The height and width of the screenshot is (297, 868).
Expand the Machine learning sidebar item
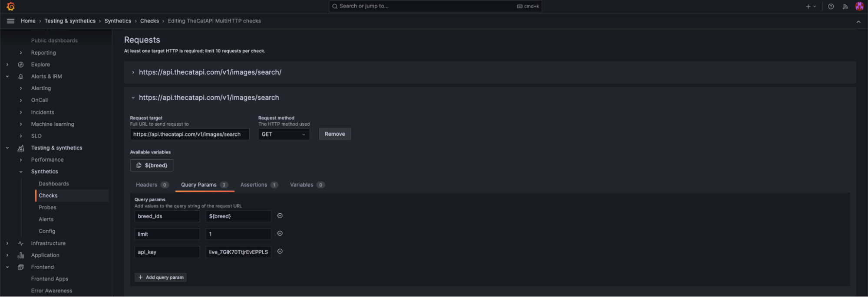tap(21, 124)
